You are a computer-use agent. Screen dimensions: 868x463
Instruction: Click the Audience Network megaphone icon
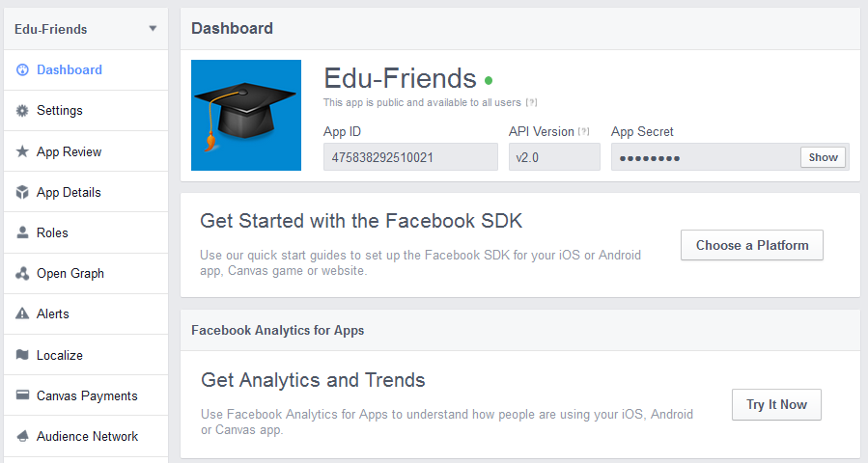[22, 436]
